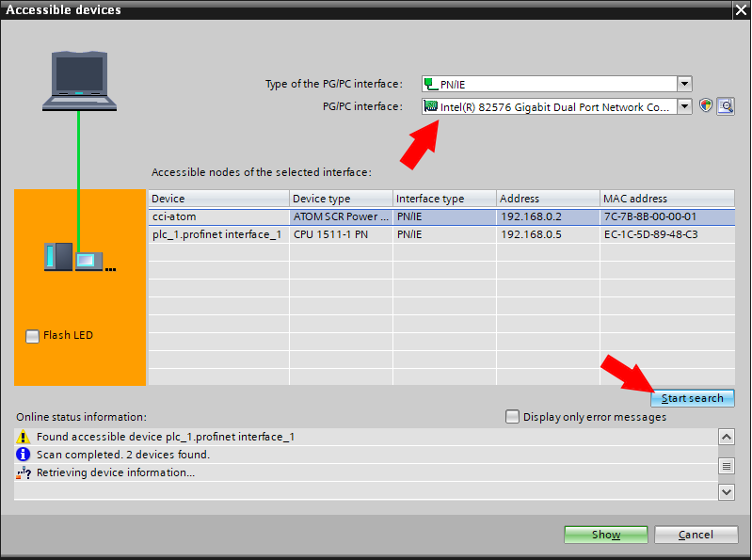
Task: Click the PLC device graphic in orange panel
Action: (79, 257)
